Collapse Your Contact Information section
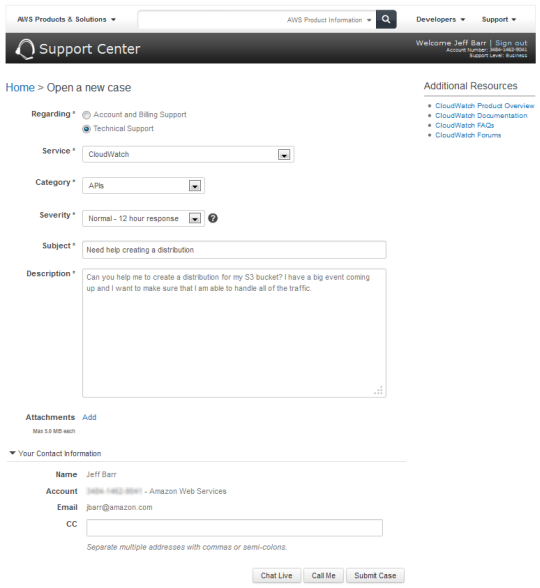Screen dimensions: 540x588 [x=55, y=453]
